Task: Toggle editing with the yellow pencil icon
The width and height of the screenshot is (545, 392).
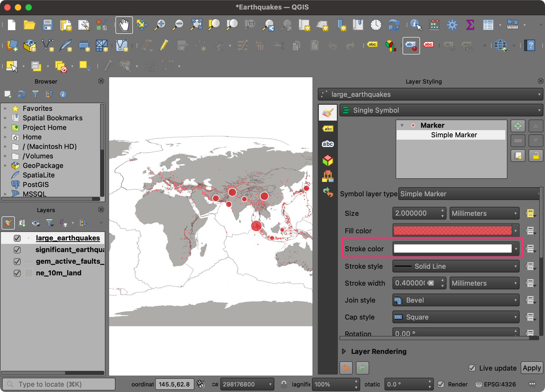Action: pyautogui.click(x=164, y=45)
